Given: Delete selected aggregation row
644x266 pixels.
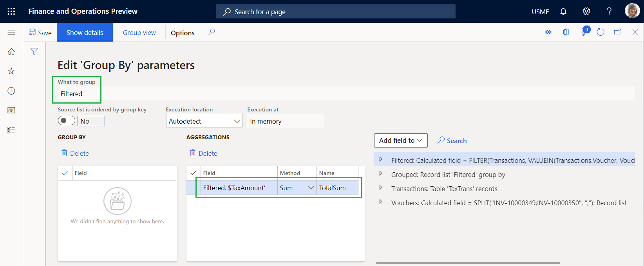Looking at the screenshot, I should click(204, 153).
